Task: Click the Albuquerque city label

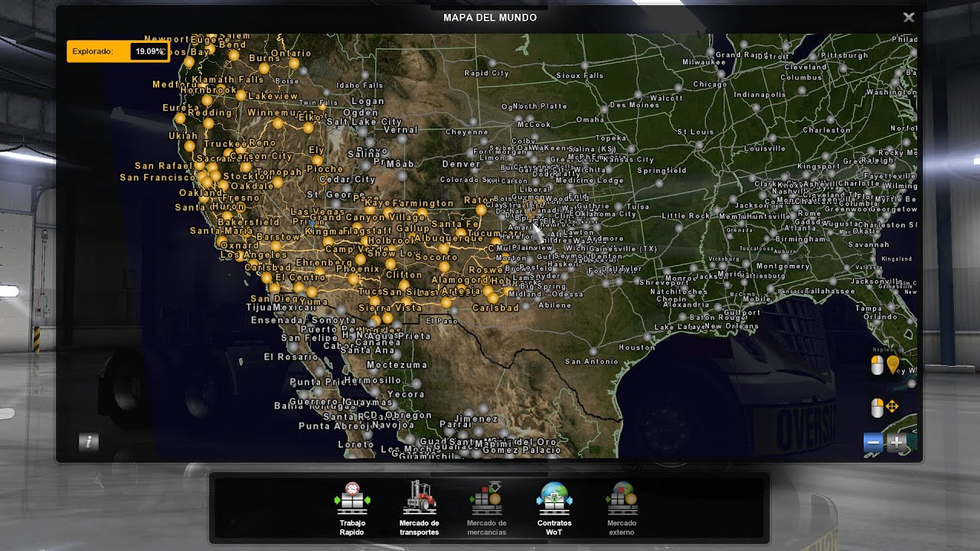Action: point(449,238)
